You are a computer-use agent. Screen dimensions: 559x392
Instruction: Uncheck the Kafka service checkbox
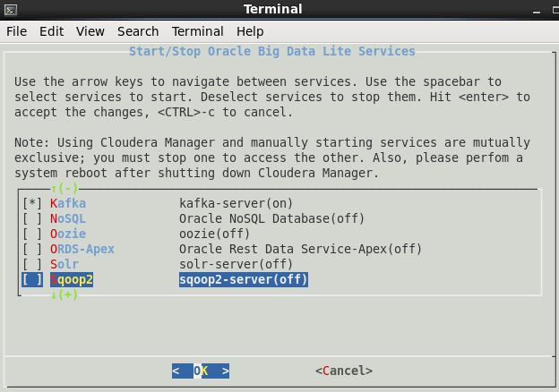pos(32,203)
